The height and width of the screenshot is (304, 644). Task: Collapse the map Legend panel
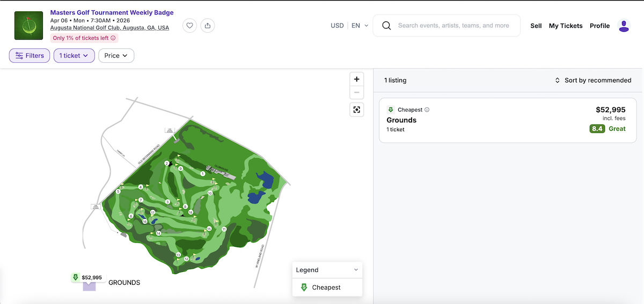click(x=327, y=270)
